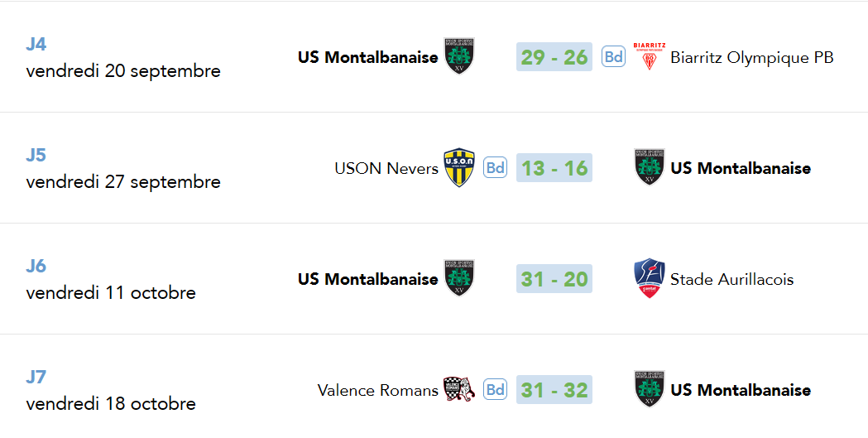The width and height of the screenshot is (868, 438).
Task: Click USON Nevers club crest
Action: point(459,167)
